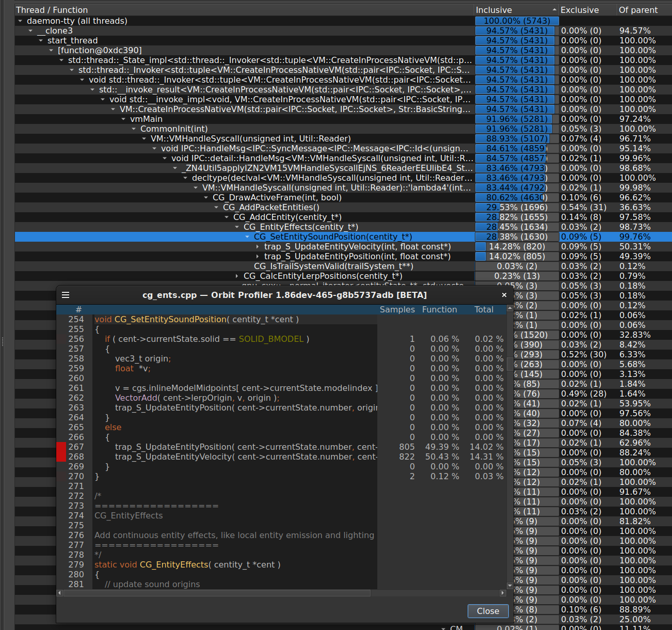Click the 100.00% (5743) inclusive bar
The height and width of the screenshot is (630, 672).
tap(517, 21)
